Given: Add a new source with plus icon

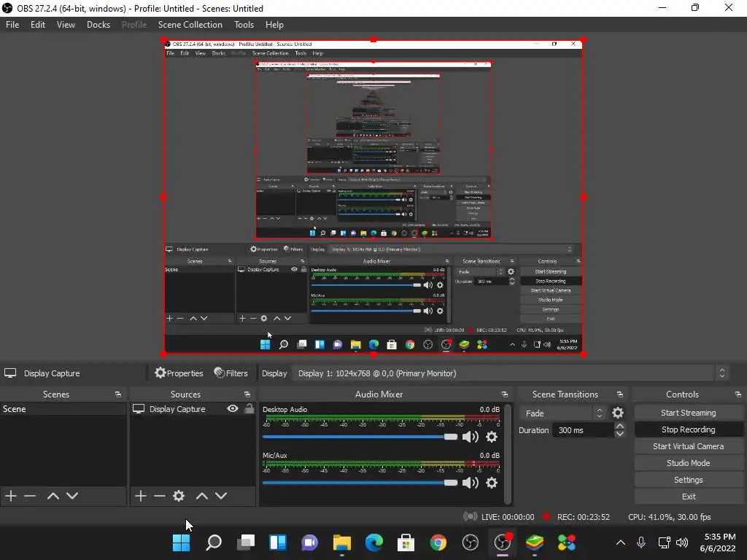Looking at the screenshot, I should tap(141, 496).
